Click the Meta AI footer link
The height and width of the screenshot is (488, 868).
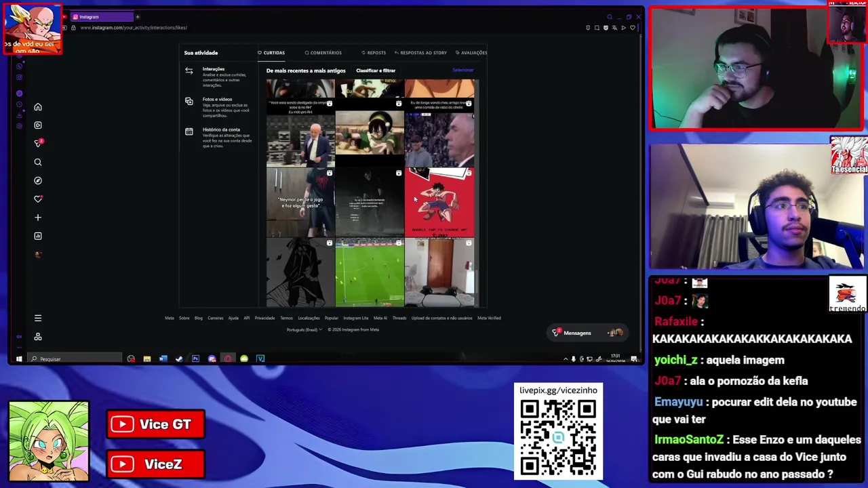pos(380,318)
